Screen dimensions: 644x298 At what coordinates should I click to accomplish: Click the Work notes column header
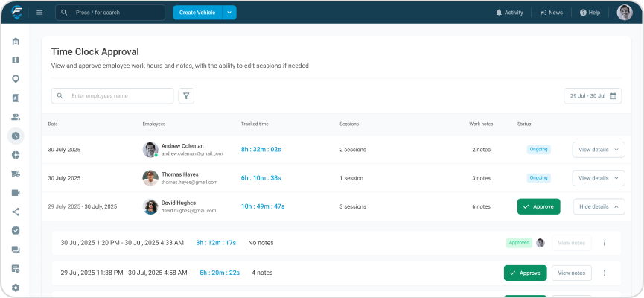click(481, 124)
